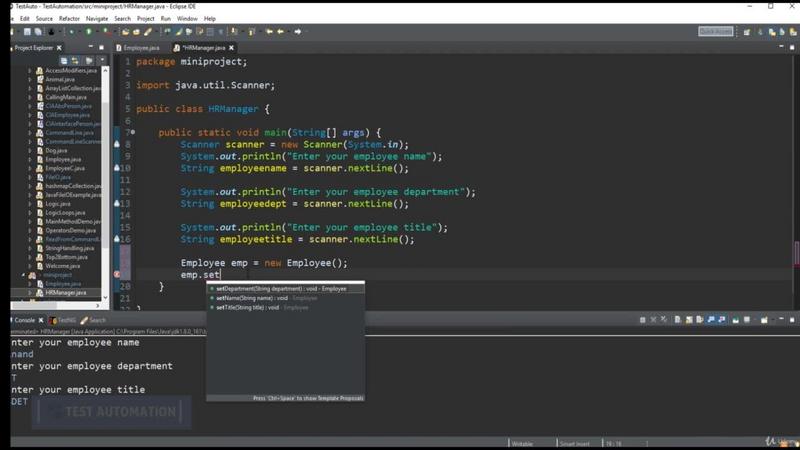Select OperatorsDemo.java in Project Explorer
The image size is (800, 450).
point(70,230)
